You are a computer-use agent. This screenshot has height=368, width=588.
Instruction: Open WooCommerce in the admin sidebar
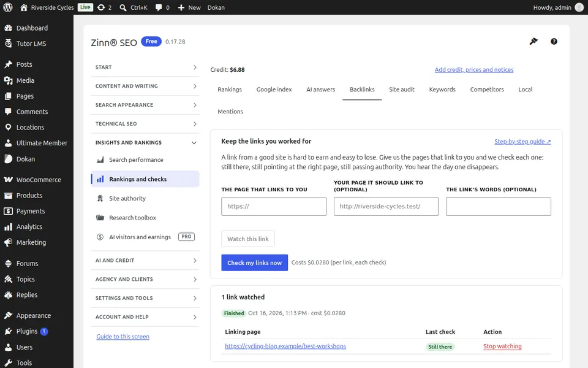tap(37, 180)
